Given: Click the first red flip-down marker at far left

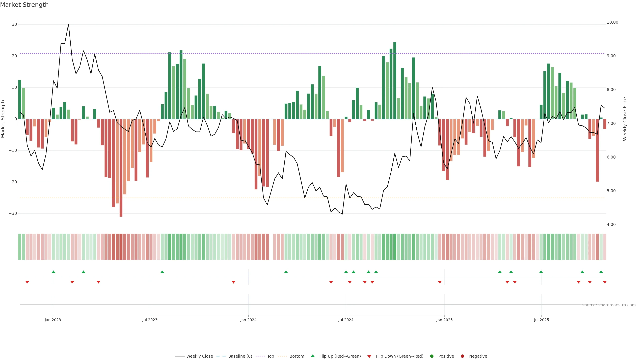Looking at the screenshot, I should [27, 282].
